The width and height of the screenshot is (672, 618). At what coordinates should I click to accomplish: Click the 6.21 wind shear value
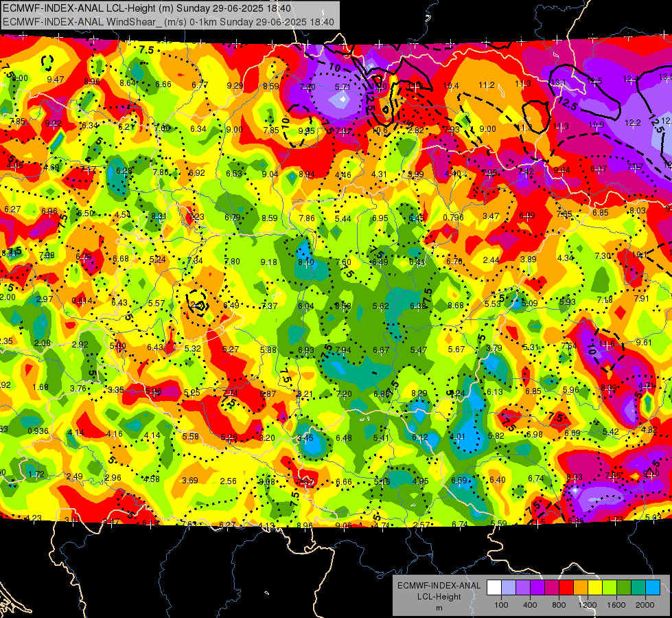click(x=126, y=126)
